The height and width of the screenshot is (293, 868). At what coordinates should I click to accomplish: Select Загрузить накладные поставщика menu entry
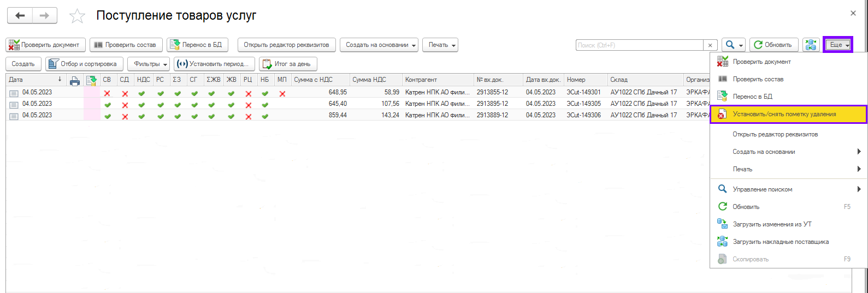[780, 242]
